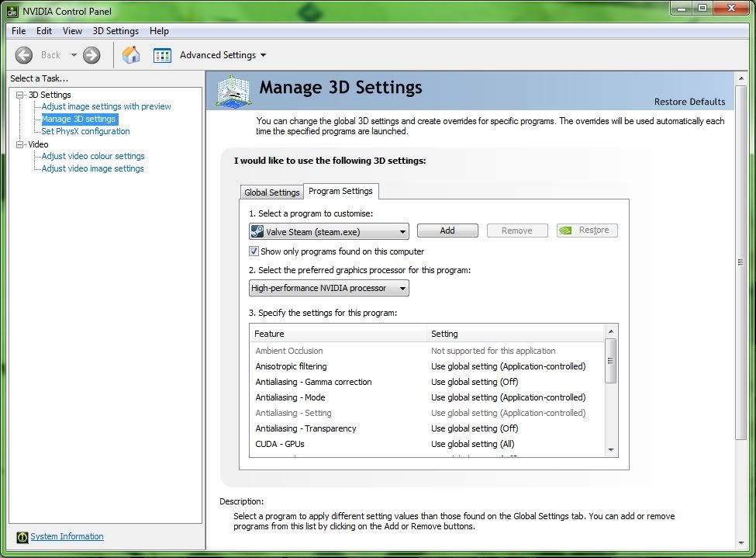The height and width of the screenshot is (558, 756).
Task: Select the Anisotropic filtering feature row
Action: coord(427,366)
